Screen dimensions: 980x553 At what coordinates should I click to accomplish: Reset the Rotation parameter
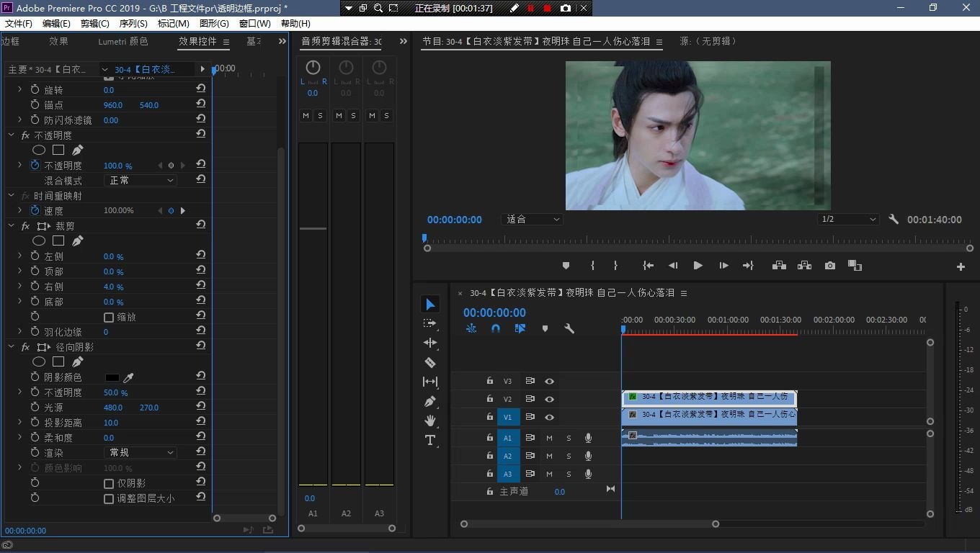(201, 89)
